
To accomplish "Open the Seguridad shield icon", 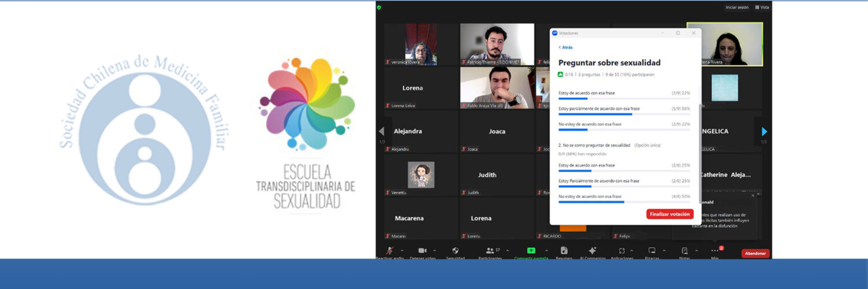I will [x=455, y=250].
